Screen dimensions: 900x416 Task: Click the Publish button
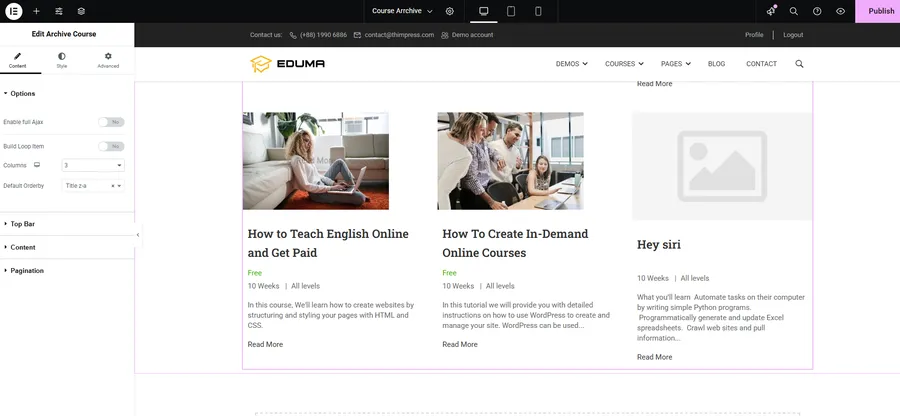click(880, 11)
